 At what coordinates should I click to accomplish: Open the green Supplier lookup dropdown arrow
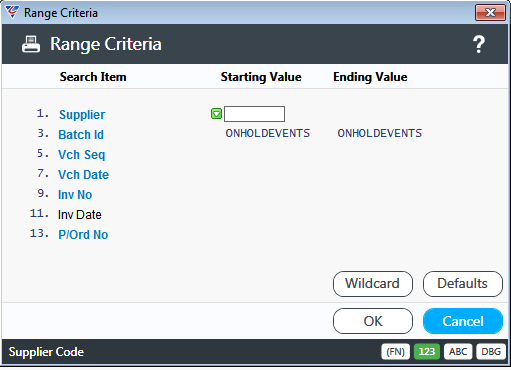coord(216,114)
